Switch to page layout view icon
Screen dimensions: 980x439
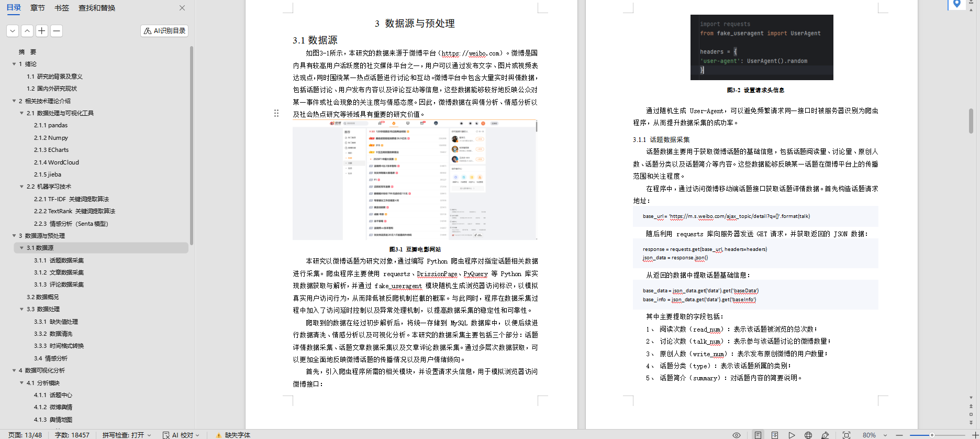point(758,435)
